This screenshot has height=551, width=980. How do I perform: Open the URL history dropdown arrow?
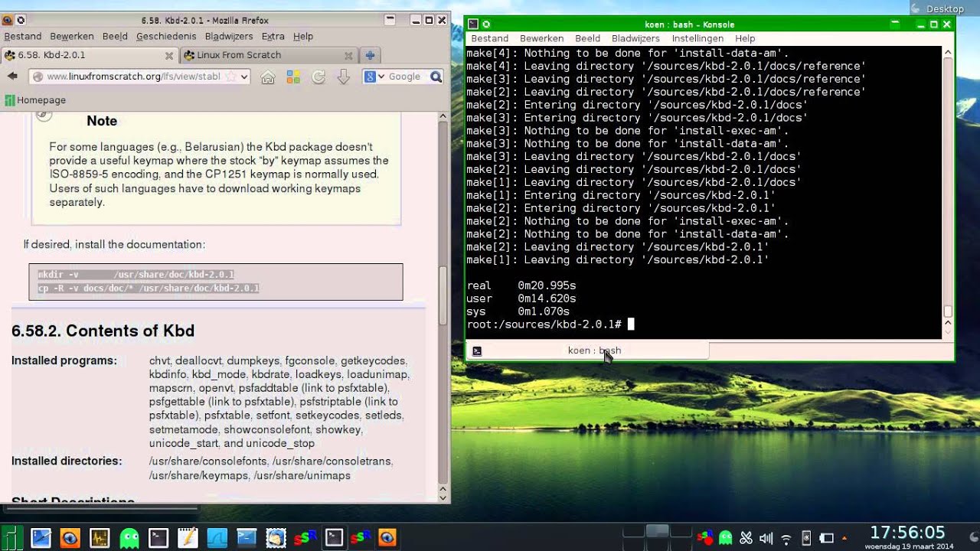pos(244,77)
